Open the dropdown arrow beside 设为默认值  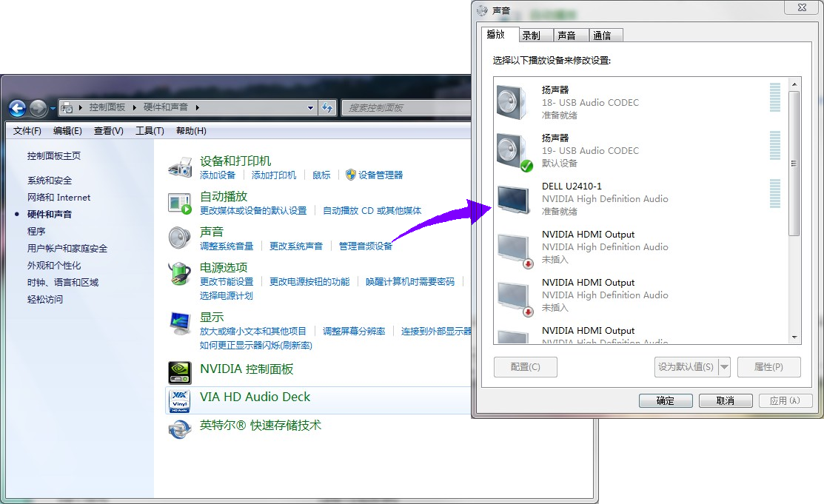click(x=724, y=367)
